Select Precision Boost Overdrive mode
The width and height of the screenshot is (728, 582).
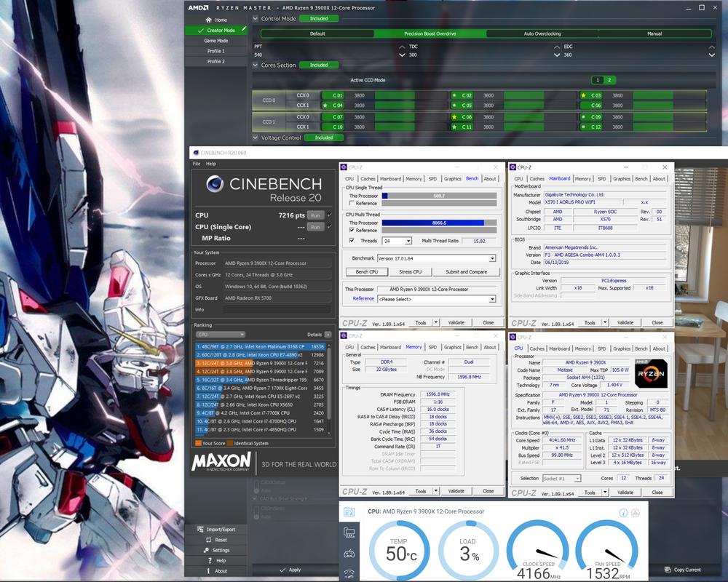(430, 33)
